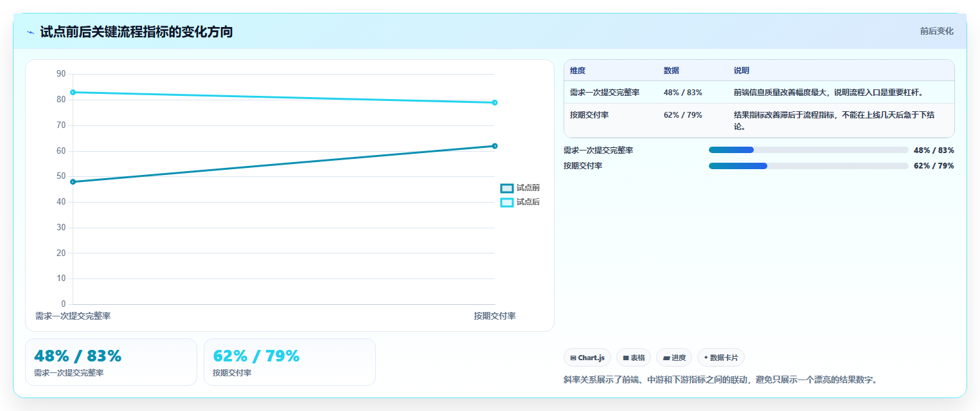Click the 说明 column header
Viewport: 980px width, 411px height.
pyautogui.click(x=742, y=71)
